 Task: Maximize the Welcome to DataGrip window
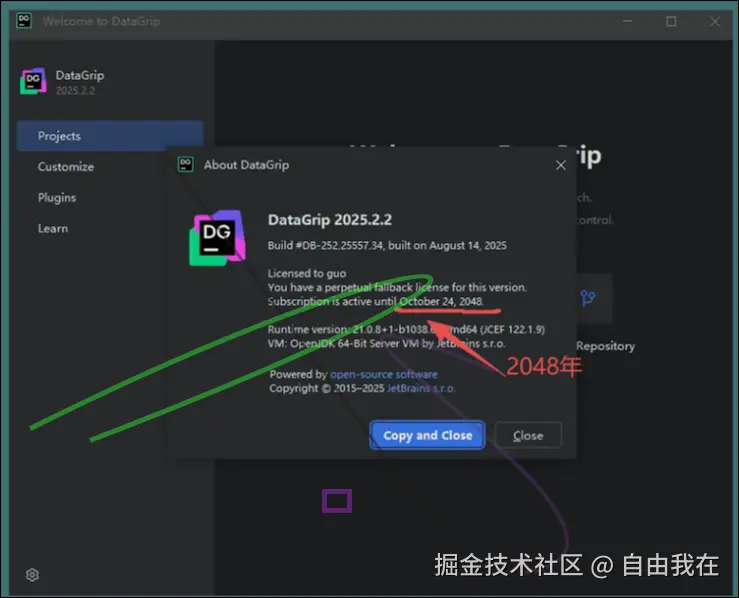coord(671,21)
